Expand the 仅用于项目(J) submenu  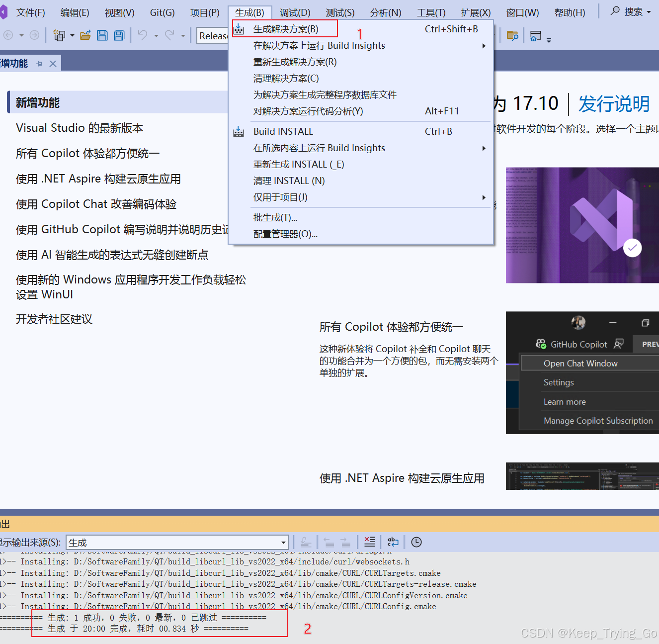(484, 197)
